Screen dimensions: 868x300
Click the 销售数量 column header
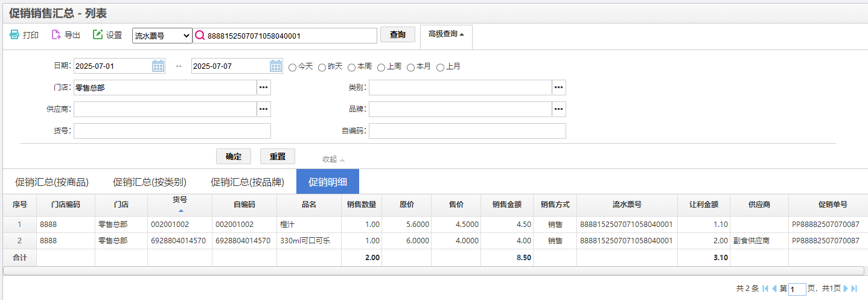pos(362,205)
